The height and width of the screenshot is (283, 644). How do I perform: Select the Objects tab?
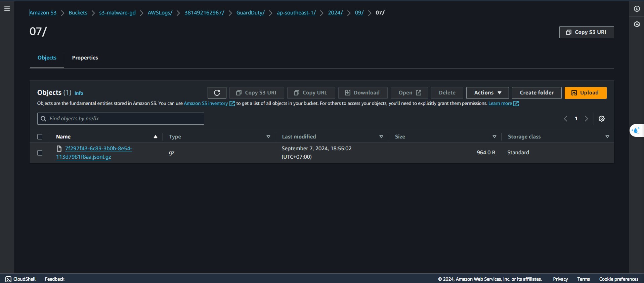pos(47,58)
